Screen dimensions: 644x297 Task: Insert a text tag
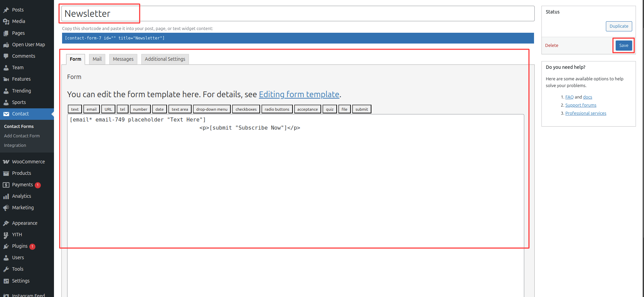pyautogui.click(x=75, y=109)
